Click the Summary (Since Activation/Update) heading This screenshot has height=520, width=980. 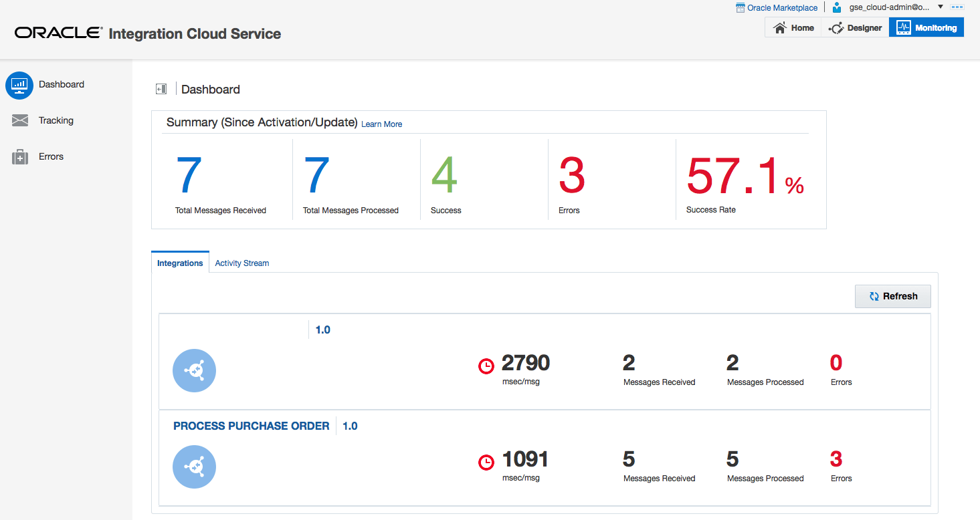click(x=262, y=123)
